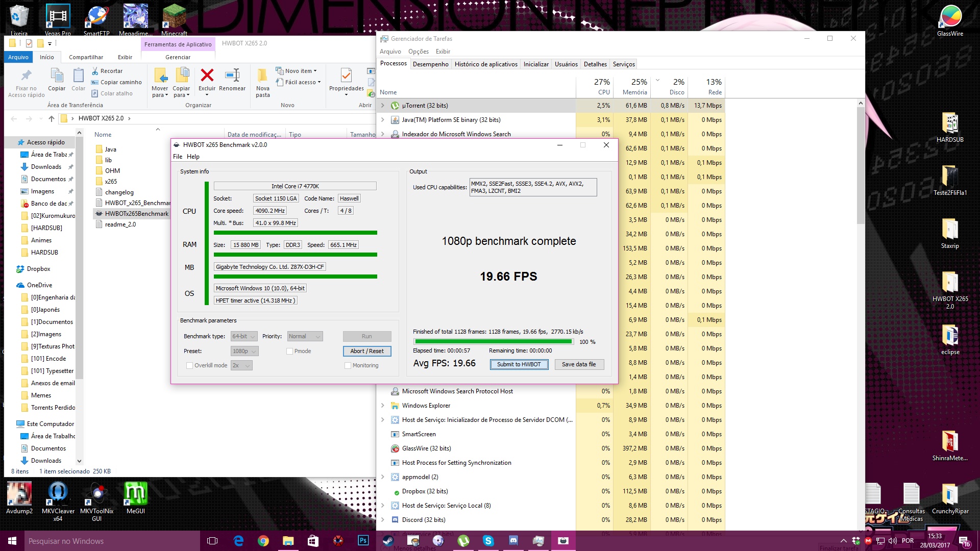The width and height of the screenshot is (980, 551).
Task: Click the benchmark 100% progress bar
Action: coord(494,342)
